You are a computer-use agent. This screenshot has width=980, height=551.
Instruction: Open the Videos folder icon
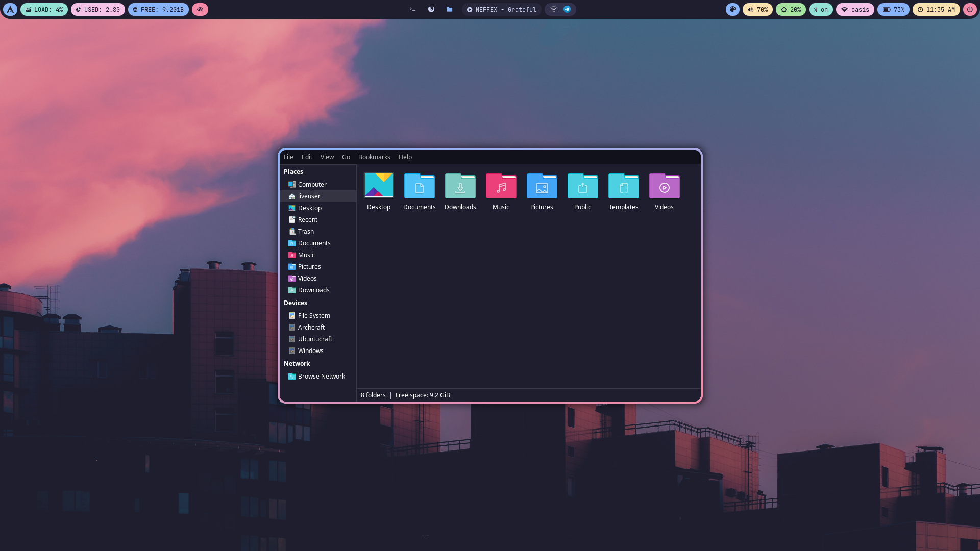tap(664, 187)
